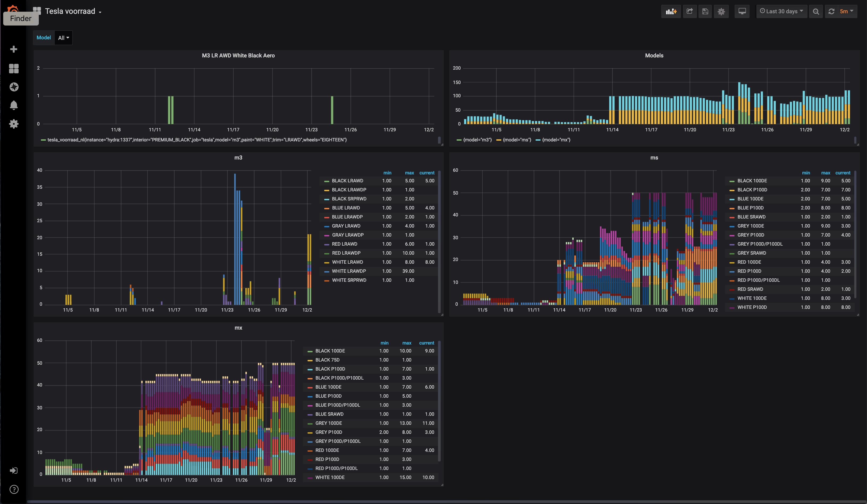This screenshot has height=504, width=867.
Task: Toggle the BLACK LRAWD series in the m3 legend
Action: pyautogui.click(x=347, y=180)
